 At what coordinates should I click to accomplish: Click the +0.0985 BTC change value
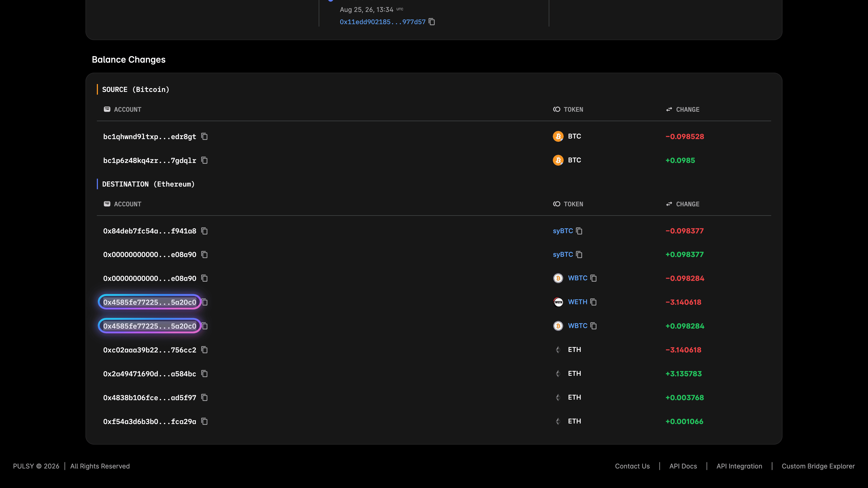point(680,160)
